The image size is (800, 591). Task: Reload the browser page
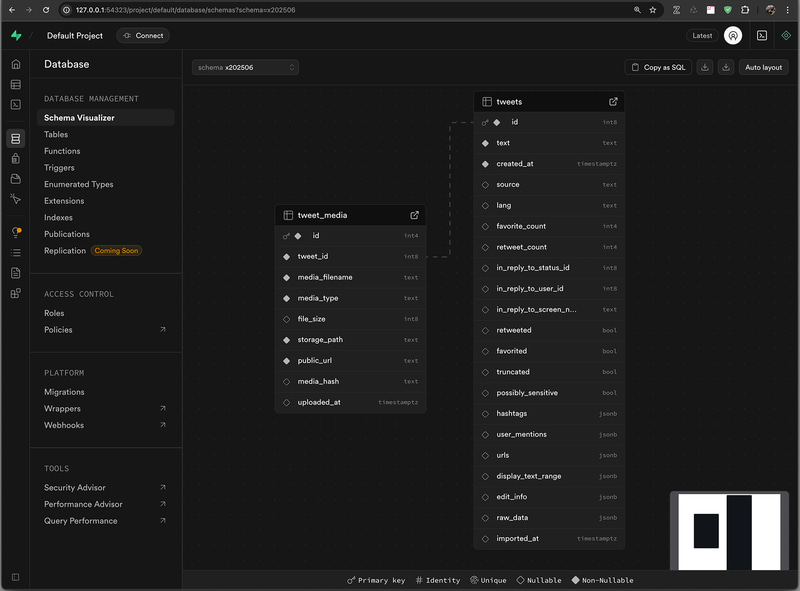[x=46, y=10]
